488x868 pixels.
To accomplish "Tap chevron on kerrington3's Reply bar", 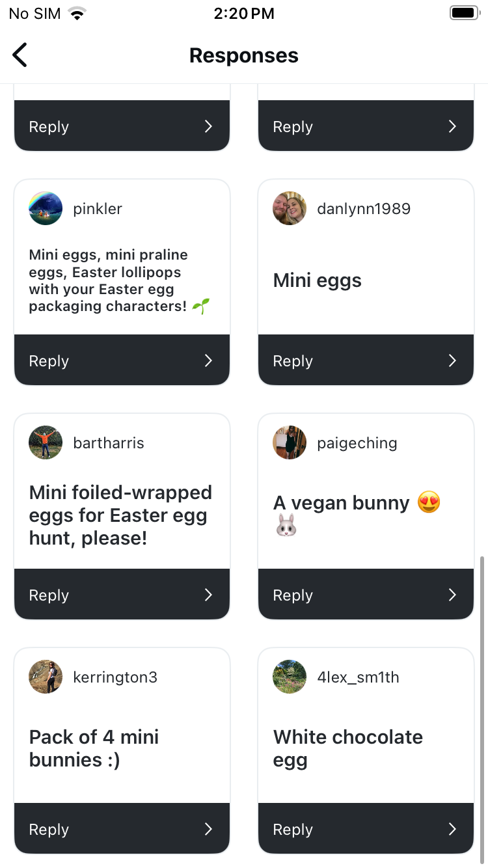I will click(208, 829).
